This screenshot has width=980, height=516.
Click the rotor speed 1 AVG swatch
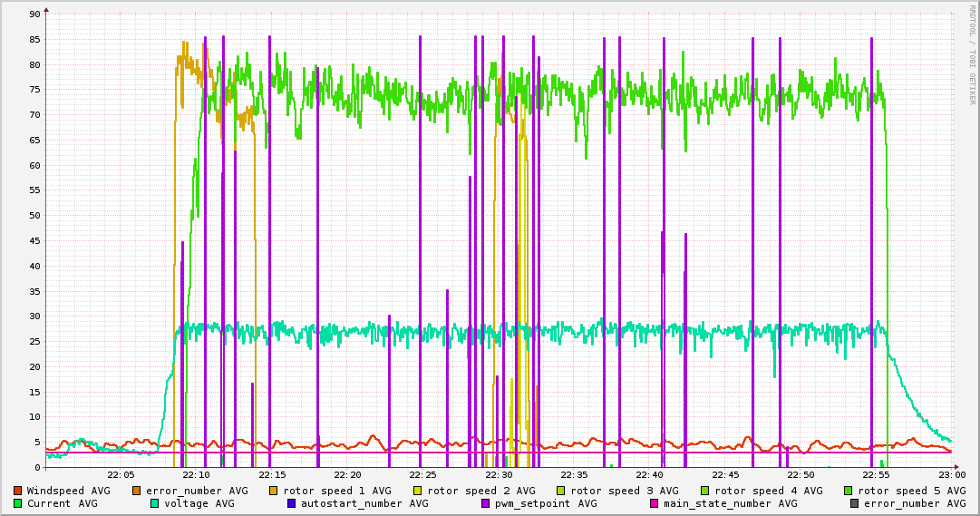tap(274, 491)
